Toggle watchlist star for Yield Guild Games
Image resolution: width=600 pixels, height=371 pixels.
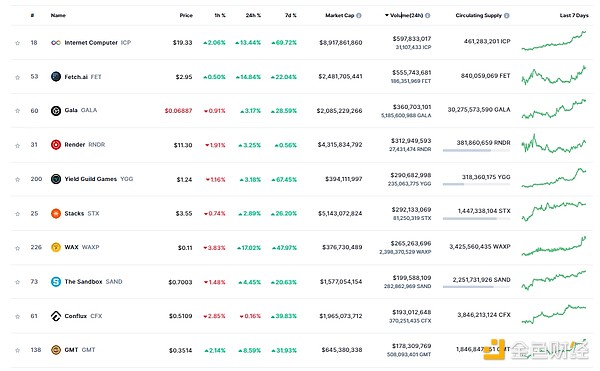pyautogui.click(x=17, y=179)
